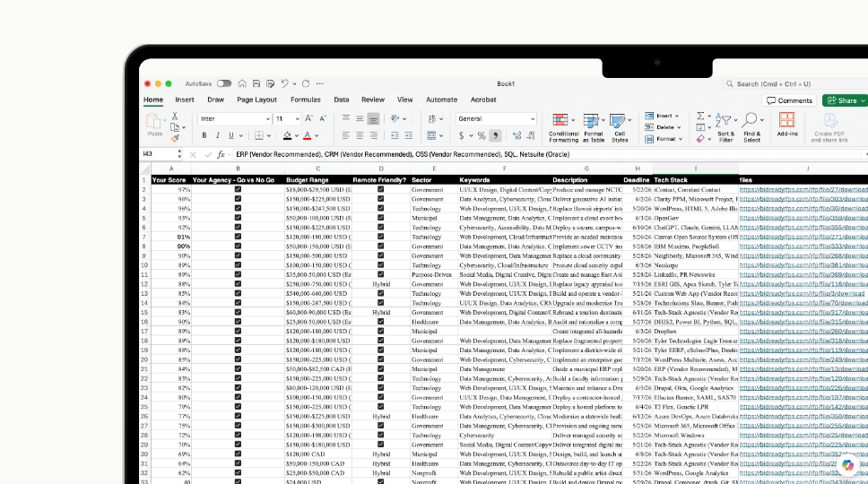Apply Italic formatting
The image size is (868, 484).
point(218,135)
